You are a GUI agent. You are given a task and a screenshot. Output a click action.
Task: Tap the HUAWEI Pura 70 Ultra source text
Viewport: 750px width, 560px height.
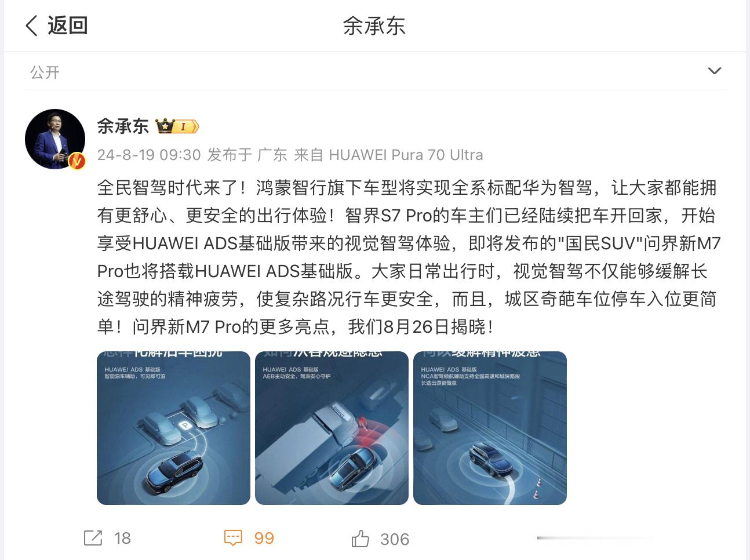click(406, 155)
